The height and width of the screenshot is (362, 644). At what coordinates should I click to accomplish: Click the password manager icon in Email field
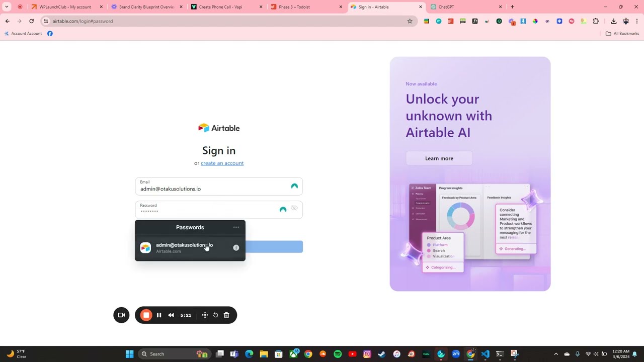click(x=294, y=187)
